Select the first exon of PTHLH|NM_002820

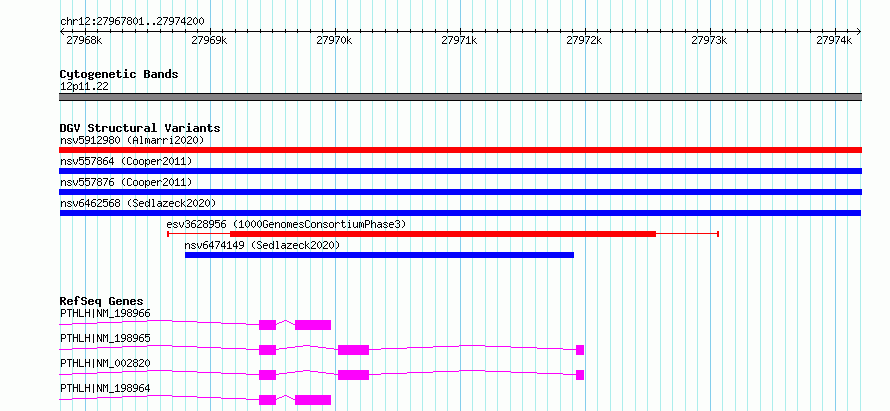pyautogui.click(x=267, y=375)
